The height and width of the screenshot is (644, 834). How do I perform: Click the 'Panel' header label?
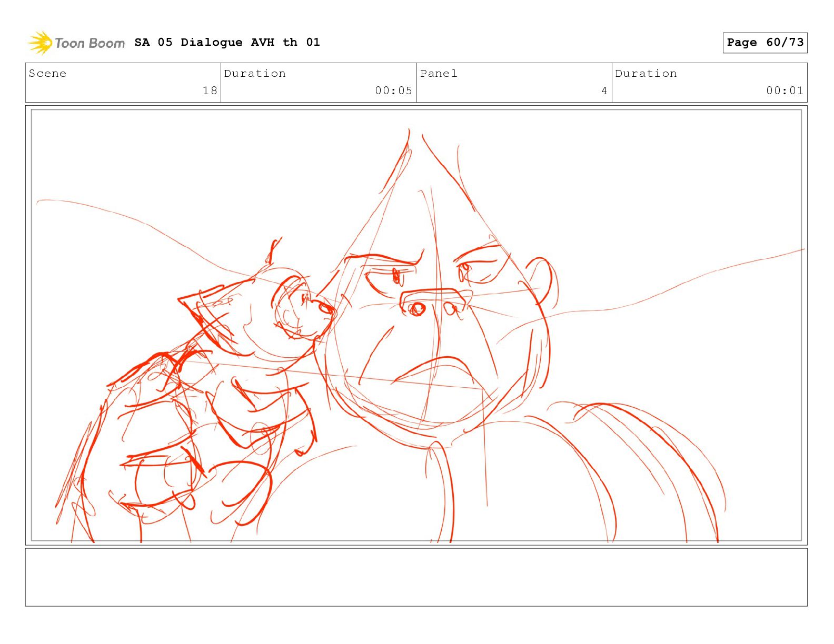(439, 74)
